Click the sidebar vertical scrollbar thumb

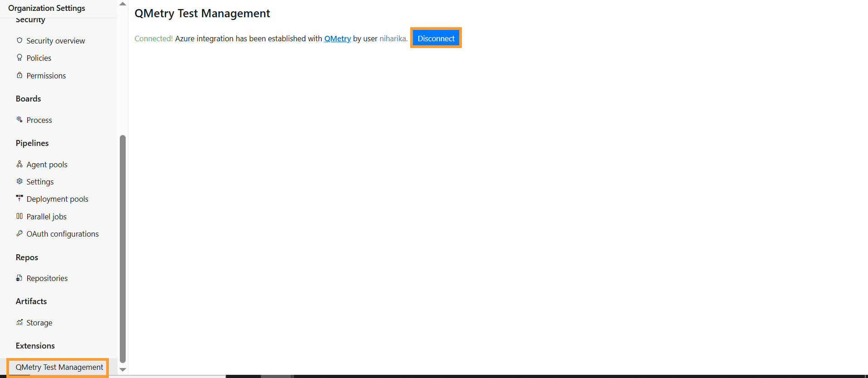tap(123, 249)
